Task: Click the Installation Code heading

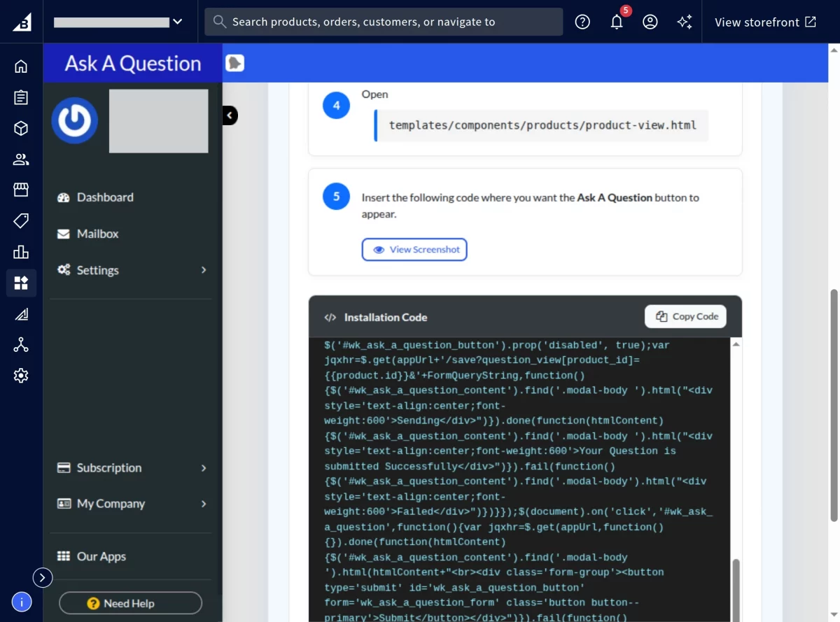Action: (386, 318)
